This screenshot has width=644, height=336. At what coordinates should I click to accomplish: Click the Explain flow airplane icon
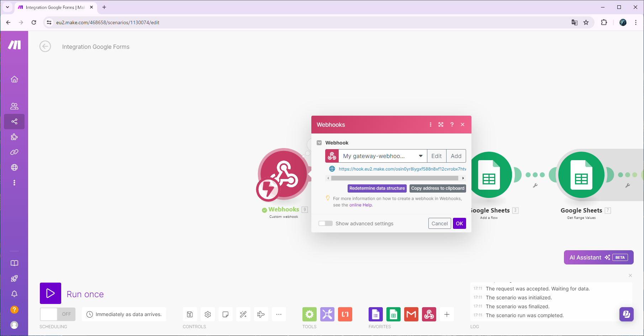click(261, 314)
